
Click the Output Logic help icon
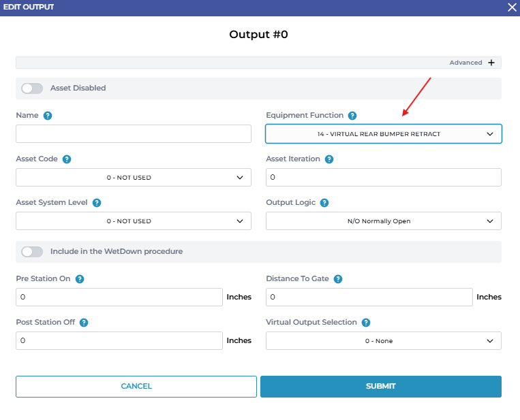[324, 203]
